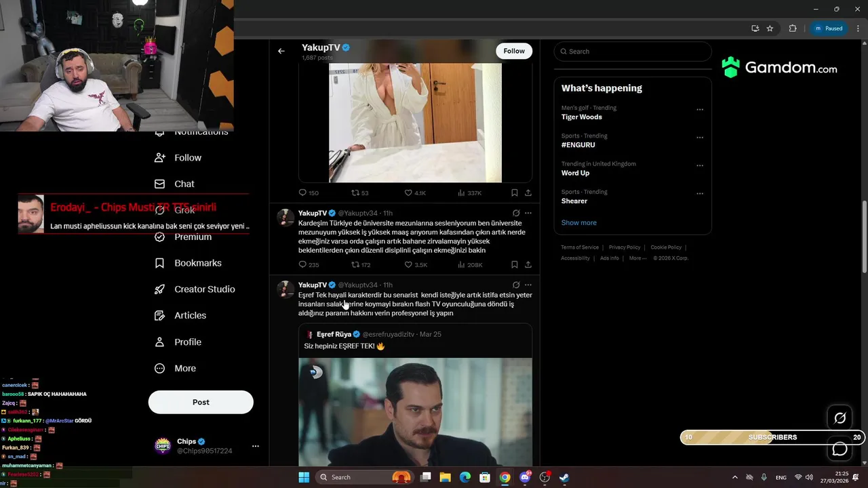This screenshot has height=488, width=868.
Task: Like the post with 4.1K likes
Action: tap(415, 192)
